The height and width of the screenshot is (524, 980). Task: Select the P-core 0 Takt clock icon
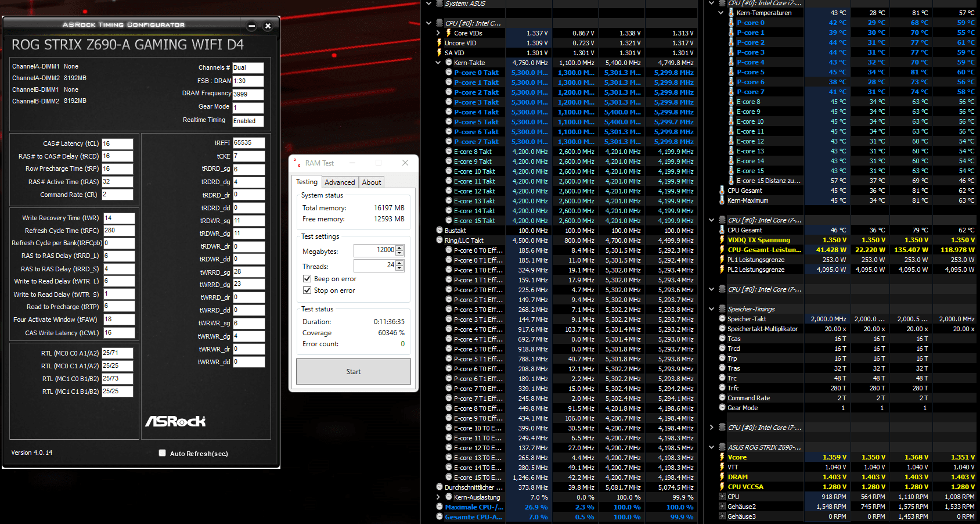point(449,73)
